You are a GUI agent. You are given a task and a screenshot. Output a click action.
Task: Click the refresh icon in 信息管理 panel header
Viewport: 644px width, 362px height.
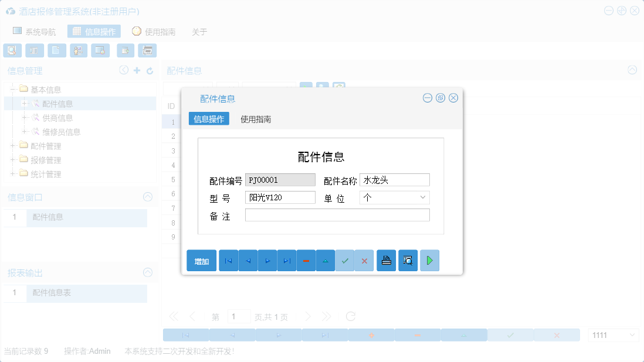(x=148, y=70)
